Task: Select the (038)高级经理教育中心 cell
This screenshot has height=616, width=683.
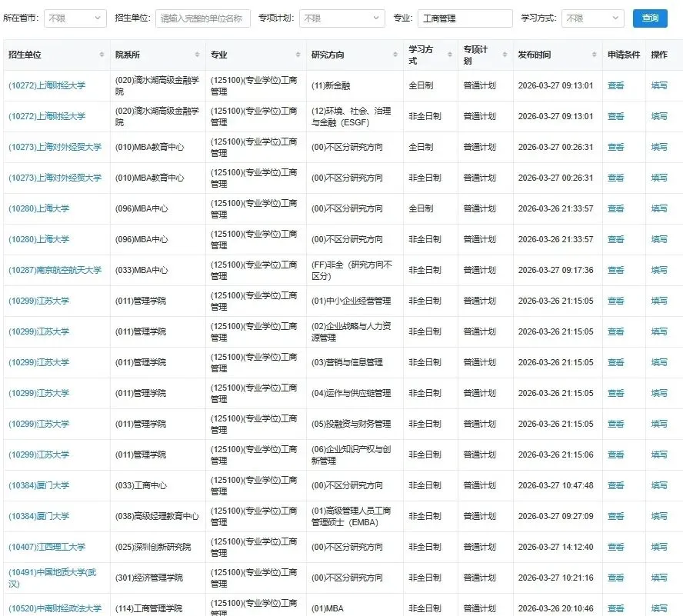Action: coord(157,516)
